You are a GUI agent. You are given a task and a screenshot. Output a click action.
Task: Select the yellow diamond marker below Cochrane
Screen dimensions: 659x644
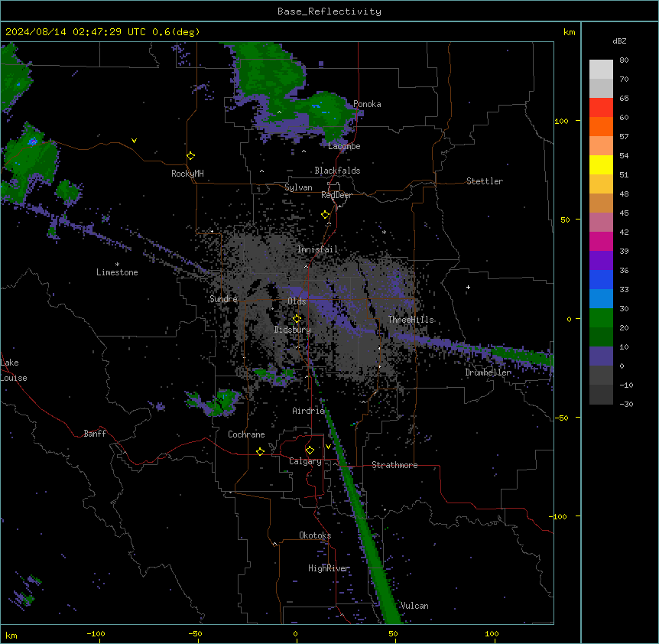[260, 451]
